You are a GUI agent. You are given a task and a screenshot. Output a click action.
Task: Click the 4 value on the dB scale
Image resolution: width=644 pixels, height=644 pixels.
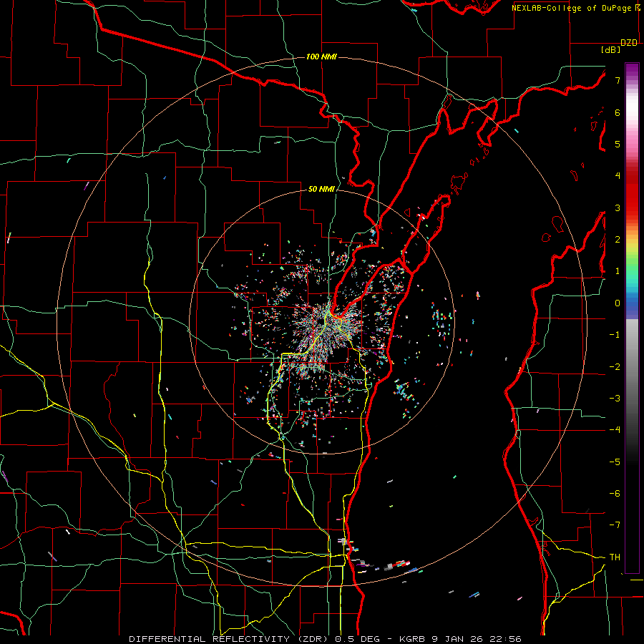(618, 176)
